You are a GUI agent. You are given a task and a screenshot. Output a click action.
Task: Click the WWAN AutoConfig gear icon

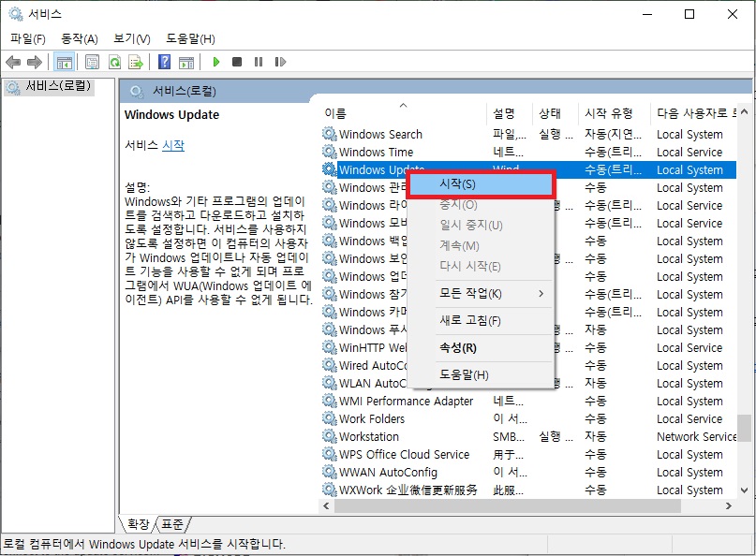click(x=330, y=472)
